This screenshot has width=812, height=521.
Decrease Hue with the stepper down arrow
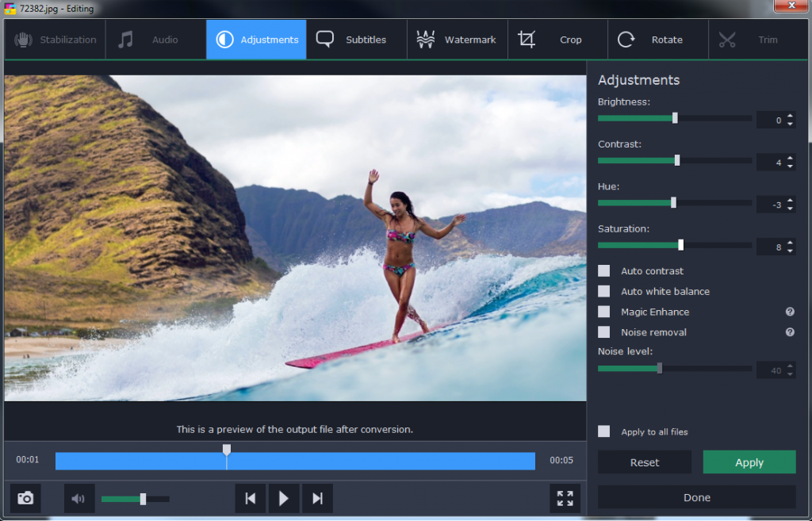pyautogui.click(x=790, y=208)
